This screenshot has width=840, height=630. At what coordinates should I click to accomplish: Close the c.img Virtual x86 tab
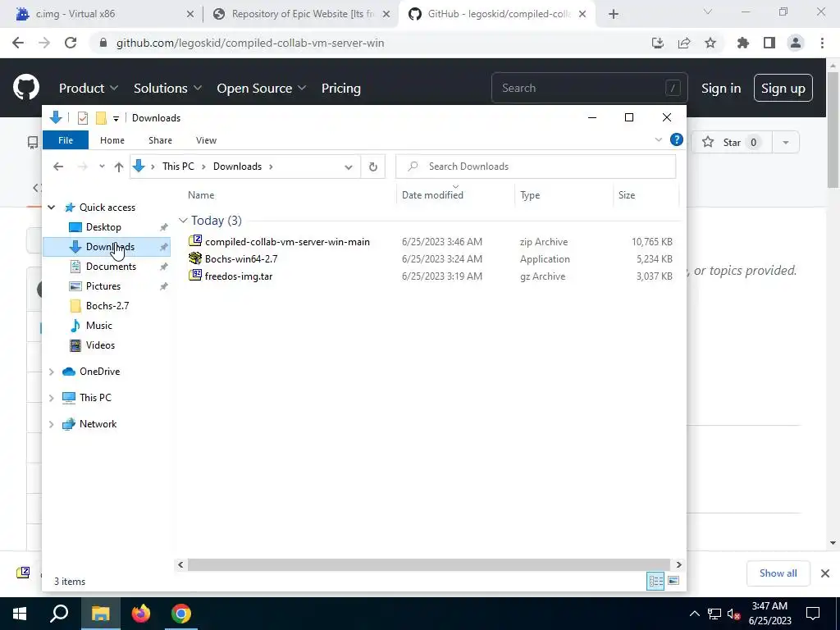pos(190,14)
